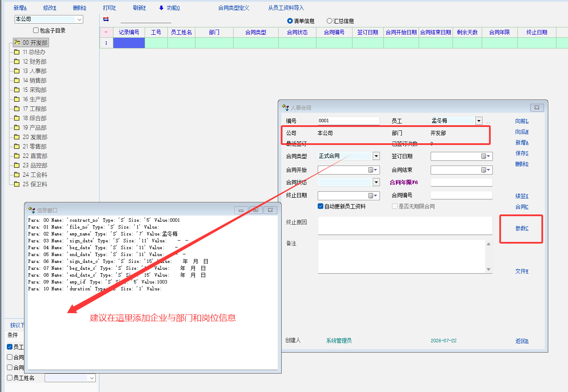Click the 续签X renew link

click(522, 196)
